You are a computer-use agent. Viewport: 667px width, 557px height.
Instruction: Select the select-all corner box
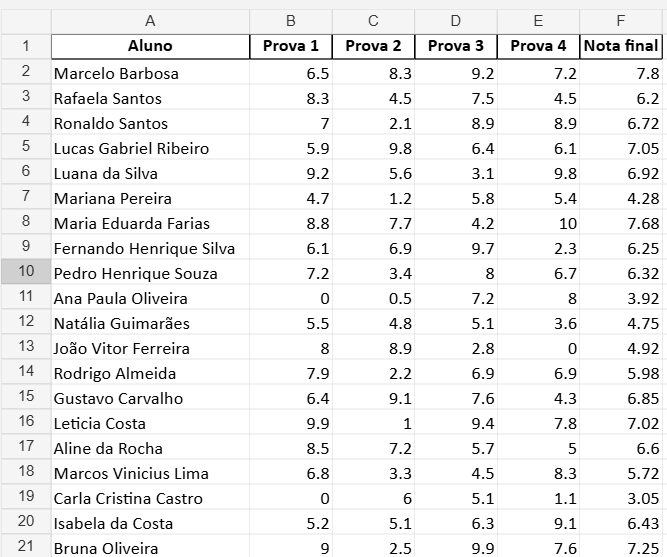coord(26,21)
